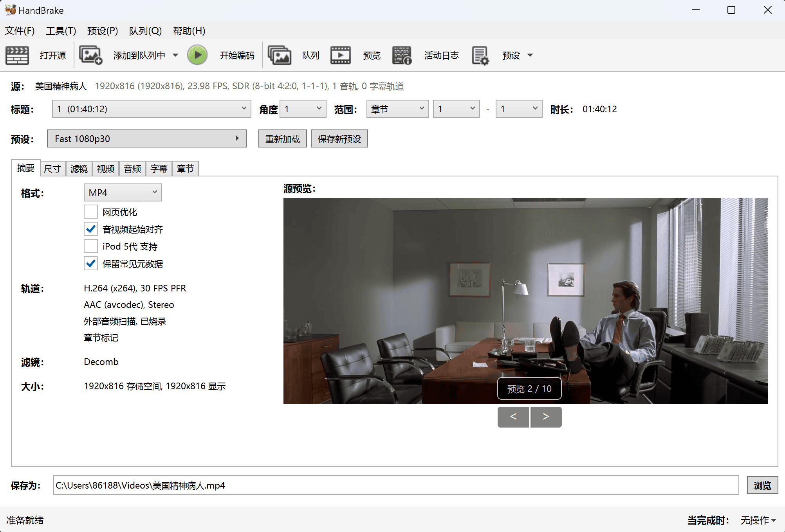Switch to the 滤镜 tab

tap(79, 169)
